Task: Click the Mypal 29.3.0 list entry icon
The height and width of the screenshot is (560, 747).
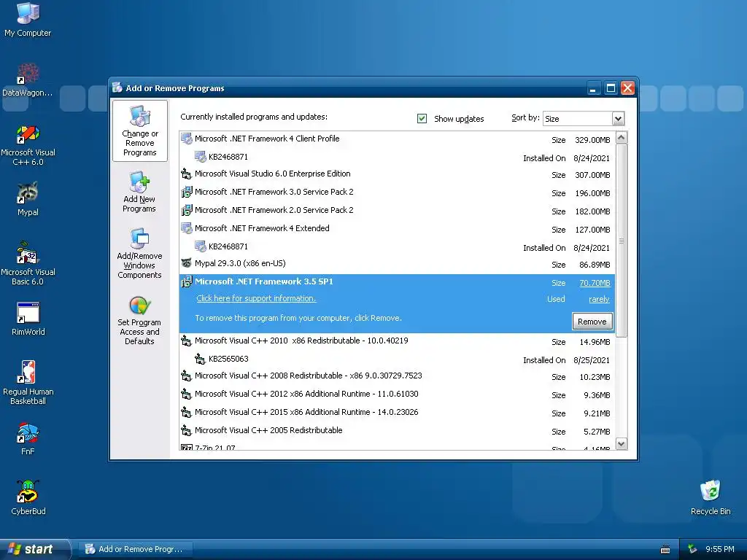Action: 186,263
